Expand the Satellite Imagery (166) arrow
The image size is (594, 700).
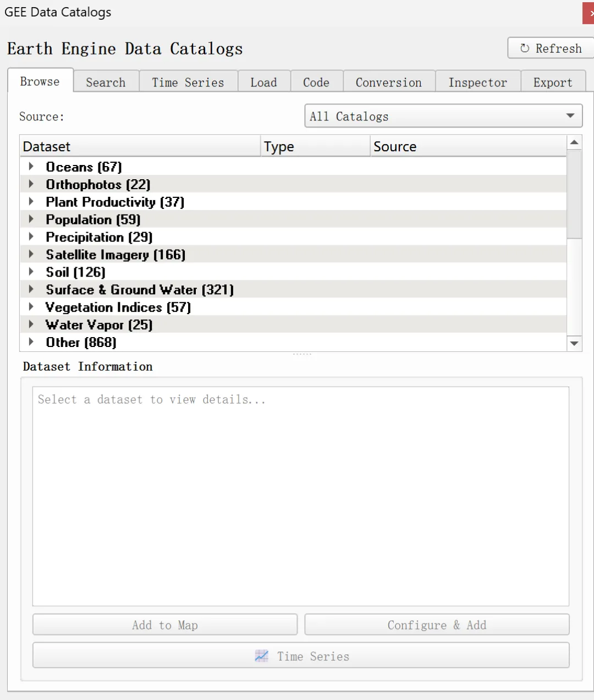tap(31, 254)
